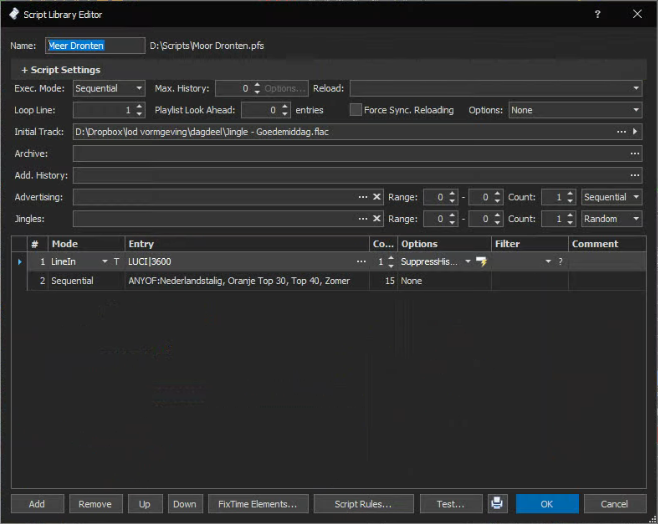Click the disabled Max. History Options button
This screenshot has width=658, height=524.
285,88
